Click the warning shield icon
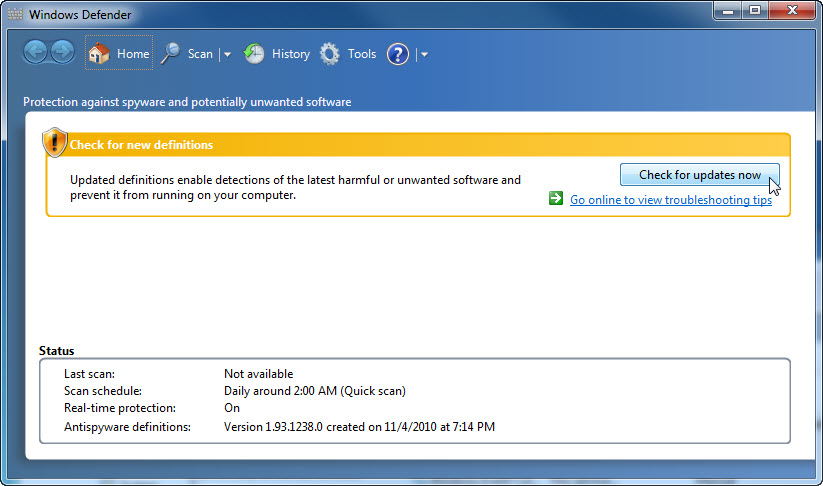 coord(55,142)
